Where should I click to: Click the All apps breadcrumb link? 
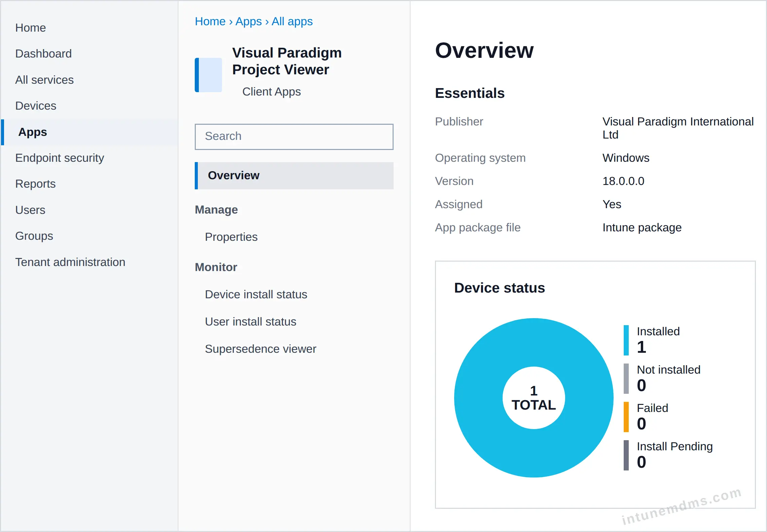click(292, 22)
